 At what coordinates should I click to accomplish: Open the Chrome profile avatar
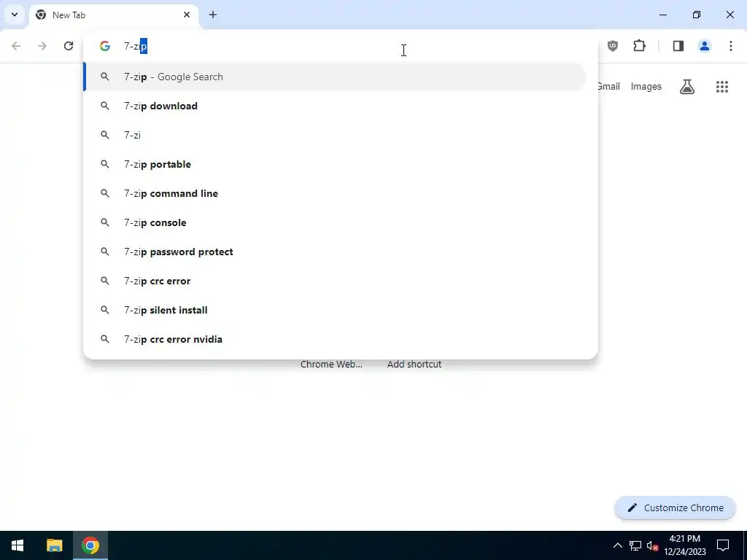pos(705,46)
